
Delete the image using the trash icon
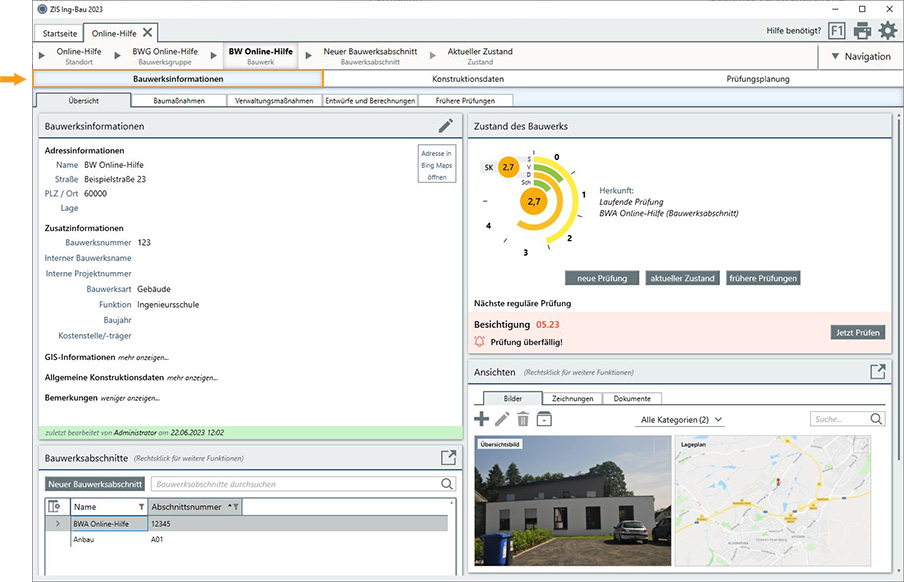tap(523, 419)
